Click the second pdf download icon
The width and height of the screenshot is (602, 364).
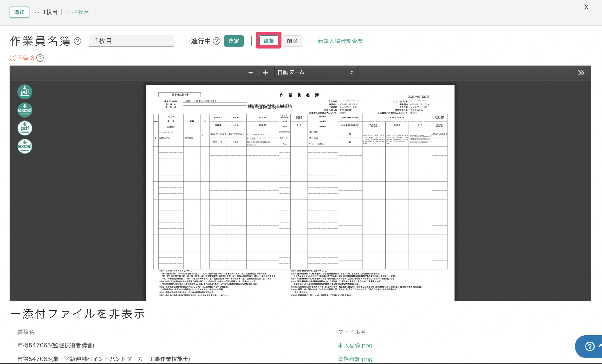click(25, 128)
